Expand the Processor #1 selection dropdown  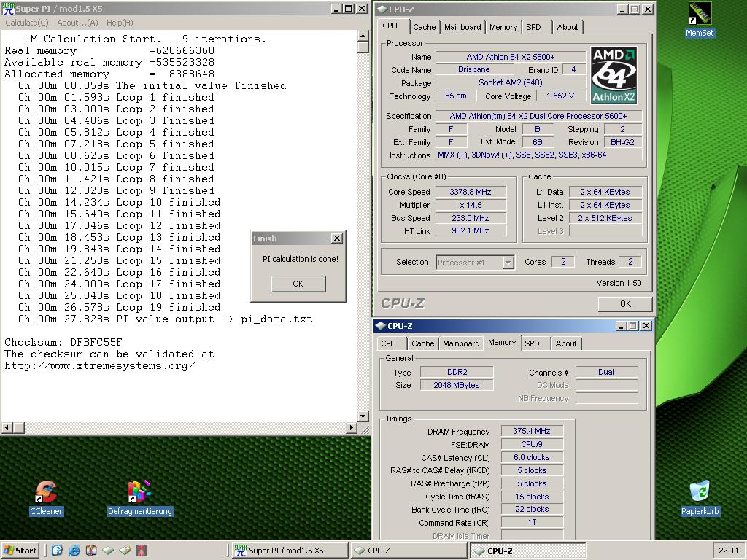508,262
